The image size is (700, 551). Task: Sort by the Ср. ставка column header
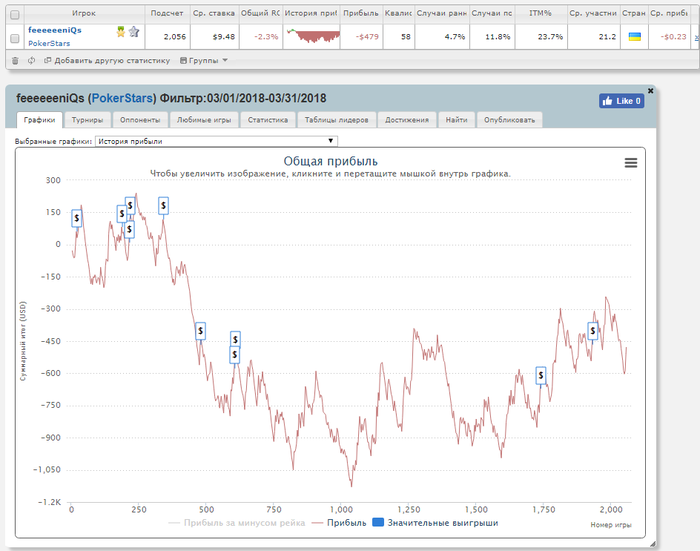pyautogui.click(x=214, y=13)
